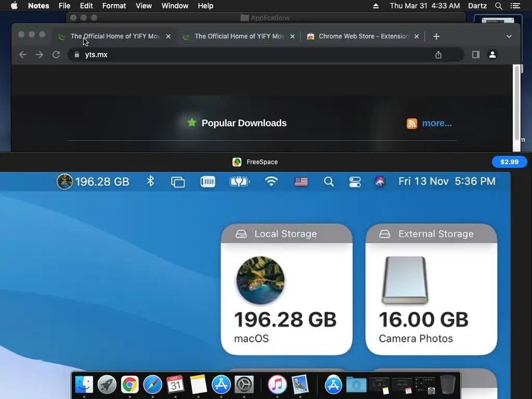This screenshot has height=399, width=532.
Task: Click the 196.28 GB menu bar readout in preview
Action: 94,181
